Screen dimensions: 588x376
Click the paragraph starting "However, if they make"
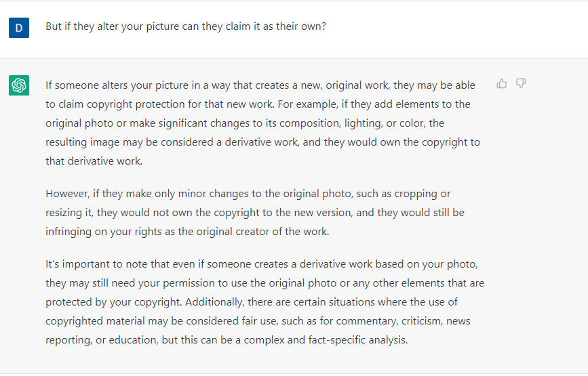tap(255, 212)
